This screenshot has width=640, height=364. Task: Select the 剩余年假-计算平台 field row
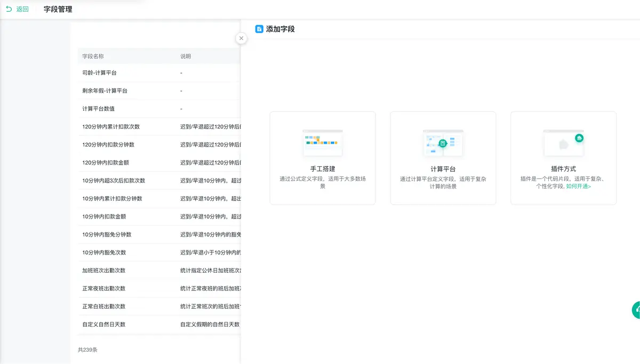pos(105,91)
